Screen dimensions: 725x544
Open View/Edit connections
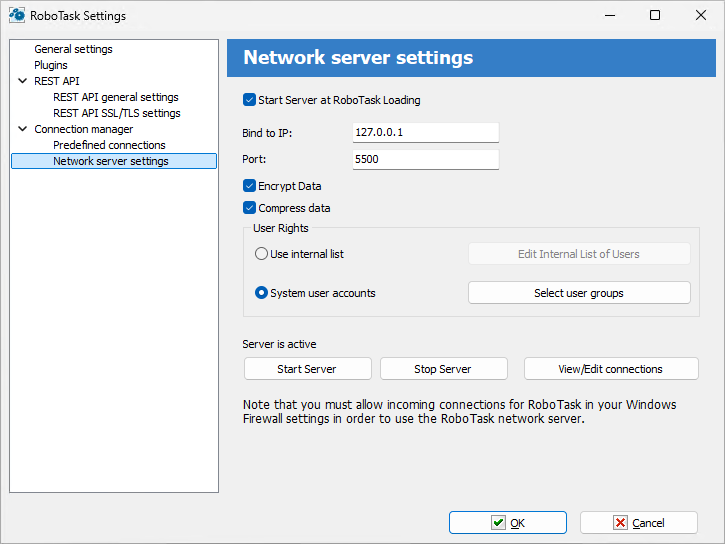point(611,369)
